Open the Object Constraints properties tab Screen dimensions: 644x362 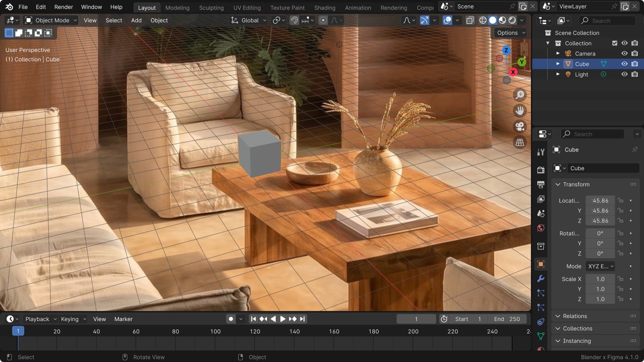pos(541,322)
